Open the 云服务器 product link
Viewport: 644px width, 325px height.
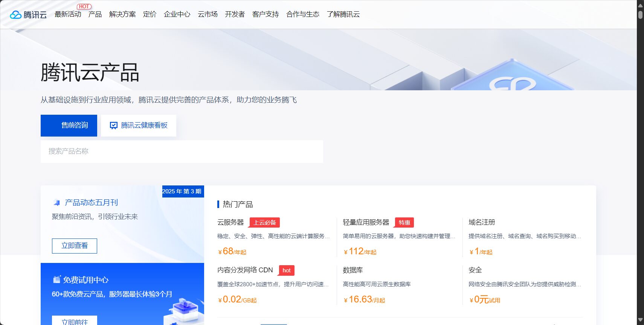point(230,222)
